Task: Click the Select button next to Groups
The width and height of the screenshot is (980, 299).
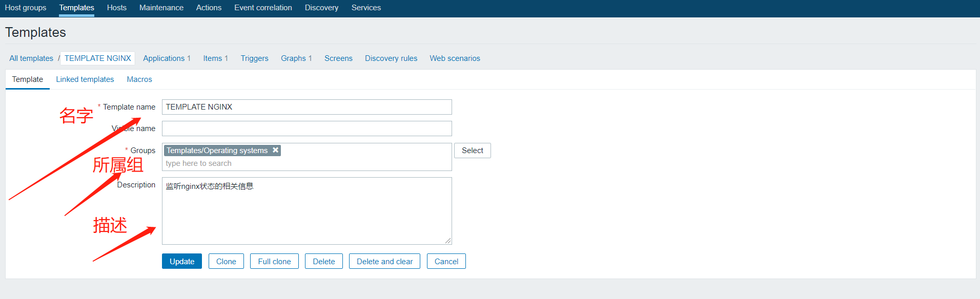Action: coord(473,151)
